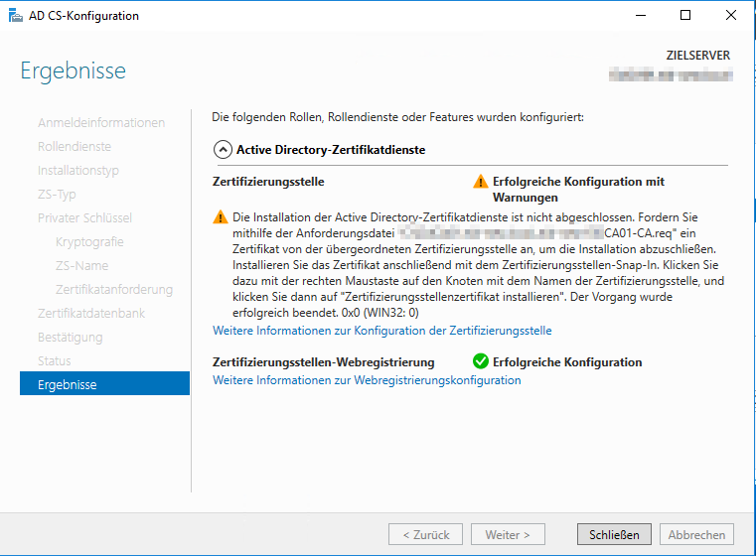Minimize the AD CS-Konfiguration window
Image resolution: width=756 pixels, height=556 pixels.
641,16
